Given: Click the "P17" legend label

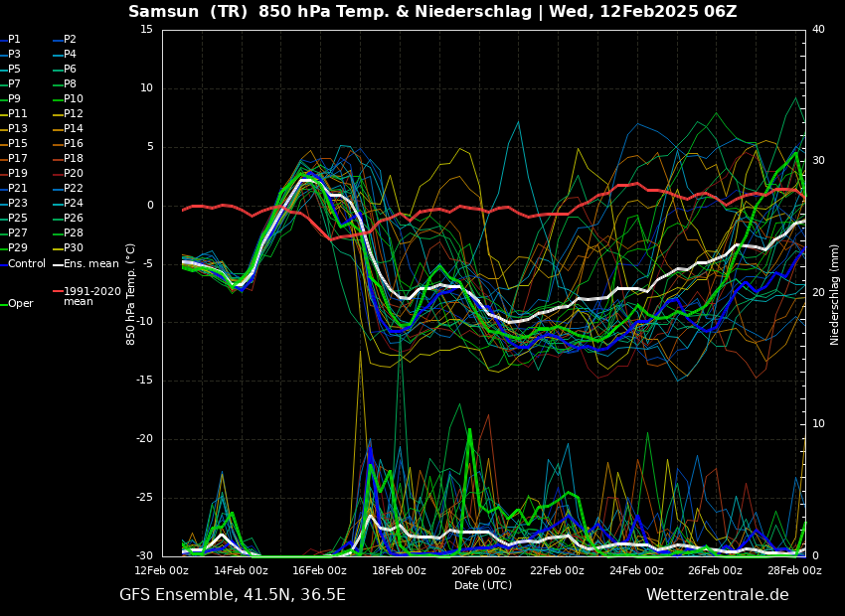Looking at the screenshot, I should pos(17,158).
